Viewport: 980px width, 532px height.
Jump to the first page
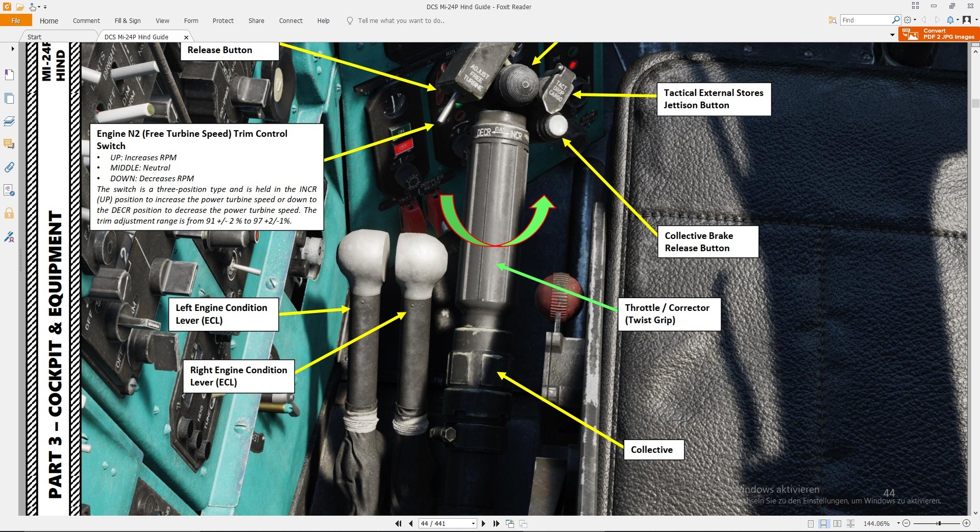[x=399, y=523]
